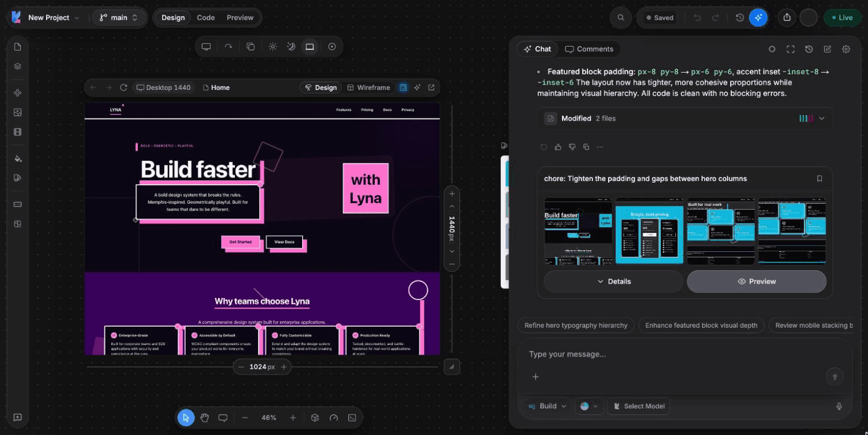
Task: Switch to the Design tab in top bar
Action: click(173, 18)
